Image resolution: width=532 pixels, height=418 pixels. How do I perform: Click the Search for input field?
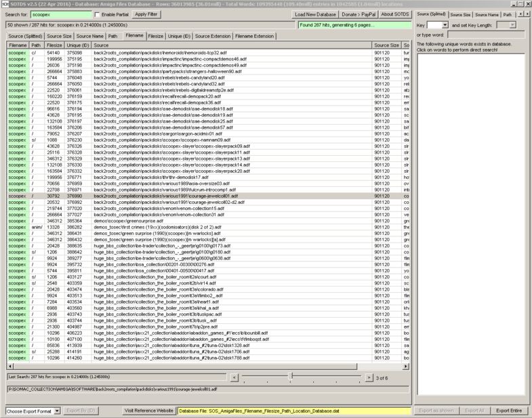(x=60, y=14)
